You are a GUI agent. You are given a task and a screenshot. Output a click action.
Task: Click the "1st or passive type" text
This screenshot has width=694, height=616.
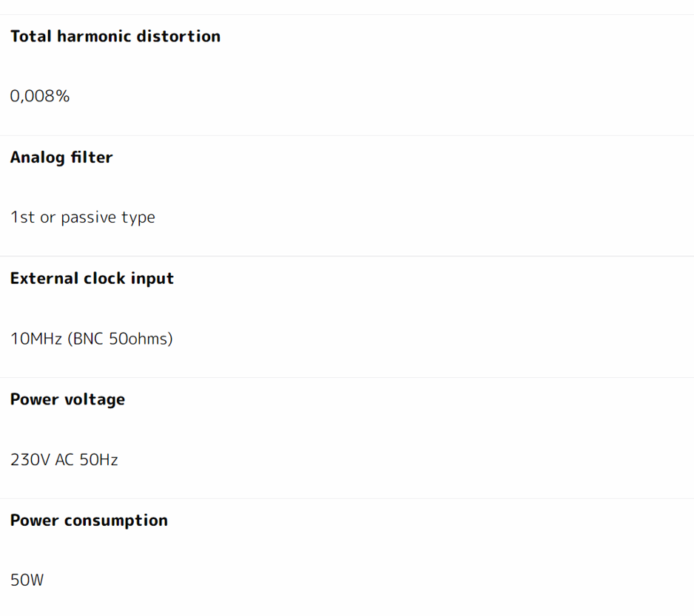83,217
